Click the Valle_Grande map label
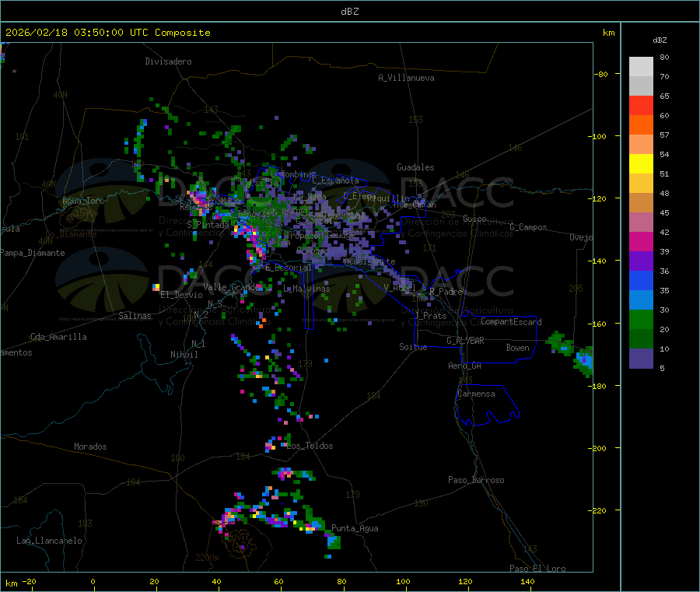Screen dimensions: 700x592 point(230,287)
